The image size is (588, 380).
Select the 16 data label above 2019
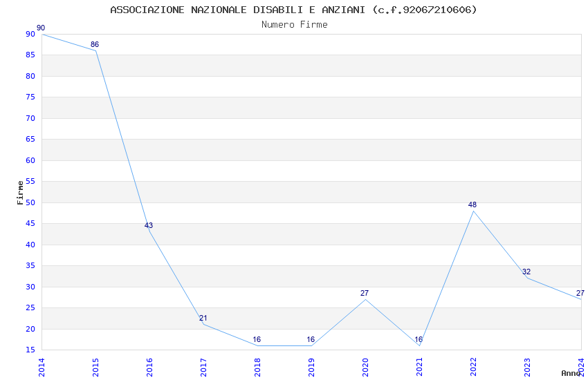point(311,339)
